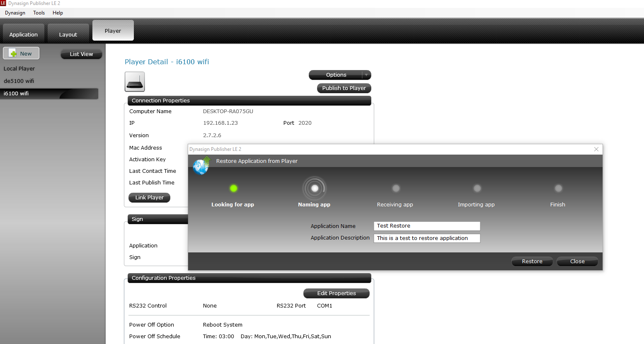The height and width of the screenshot is (344, 644).
Task: Open the Dynasign menu
Action: pyautogui.click(x=15, y=13)
